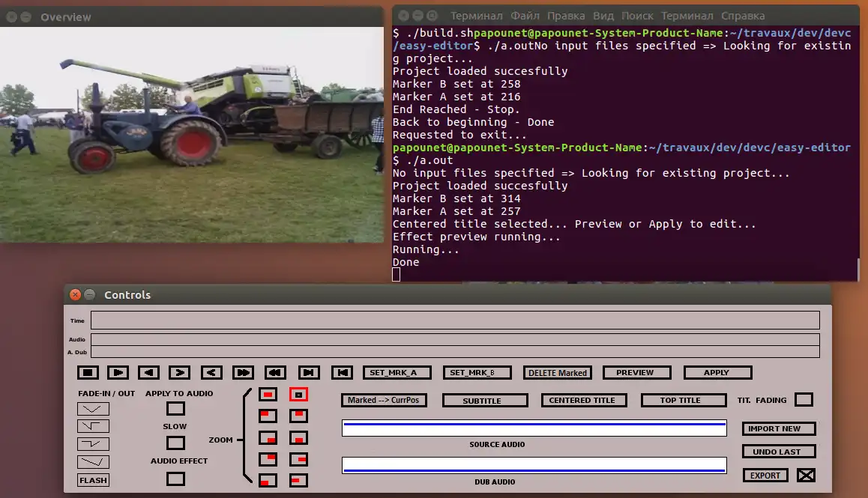Open the Вид menu in the terminal
This screenshot has width=868, height=498.
603,16
